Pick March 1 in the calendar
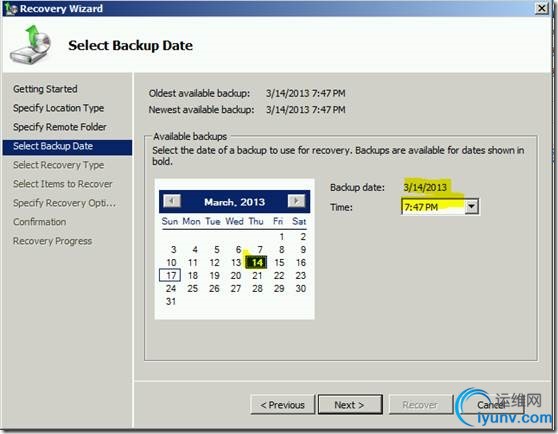This screenshot has height=434, width=558. [281, 237]
